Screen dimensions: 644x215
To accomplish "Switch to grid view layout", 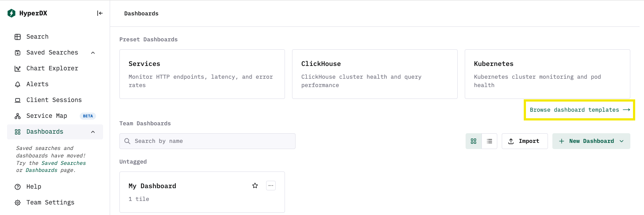I will (474, 141).
